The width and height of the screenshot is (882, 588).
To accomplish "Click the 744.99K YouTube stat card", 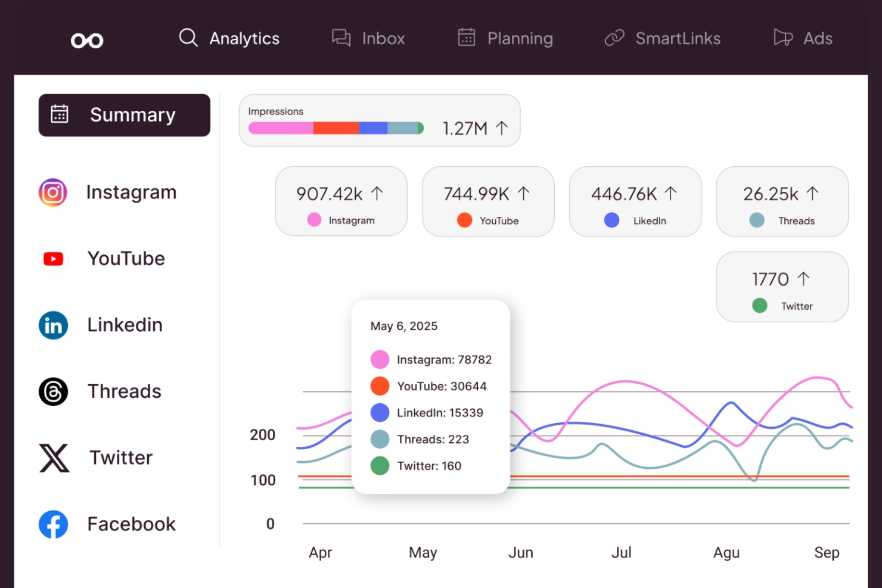I will pos(488,201).
